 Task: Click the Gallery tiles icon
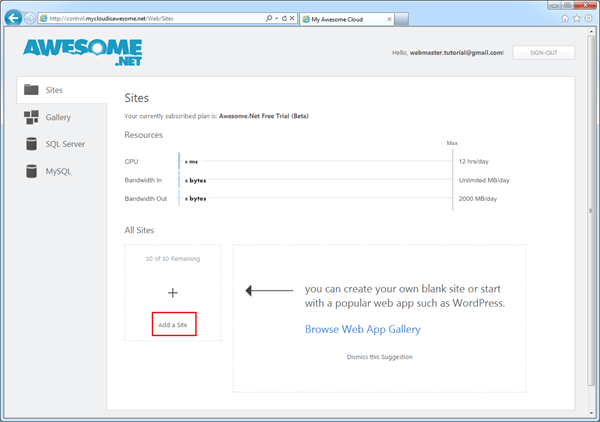(x=31, y=117)
